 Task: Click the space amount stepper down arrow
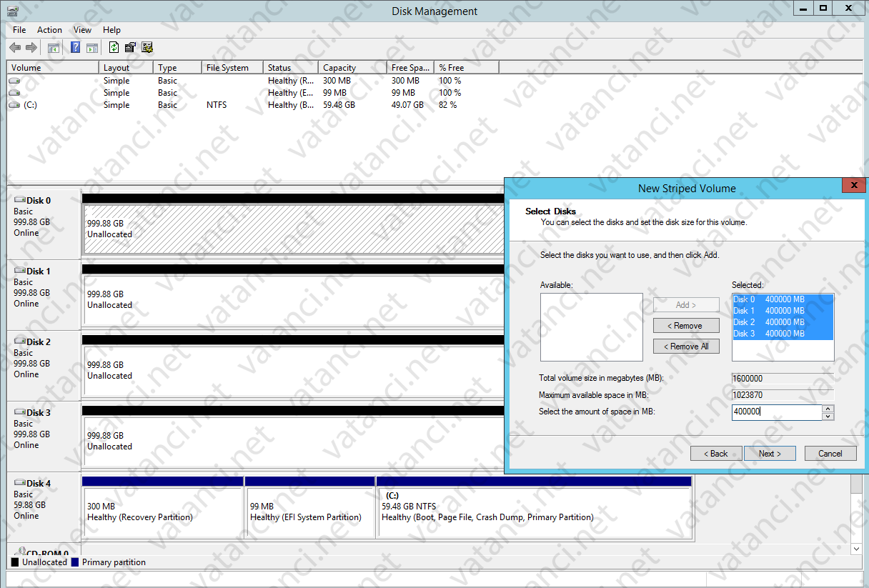coord(829,415)
